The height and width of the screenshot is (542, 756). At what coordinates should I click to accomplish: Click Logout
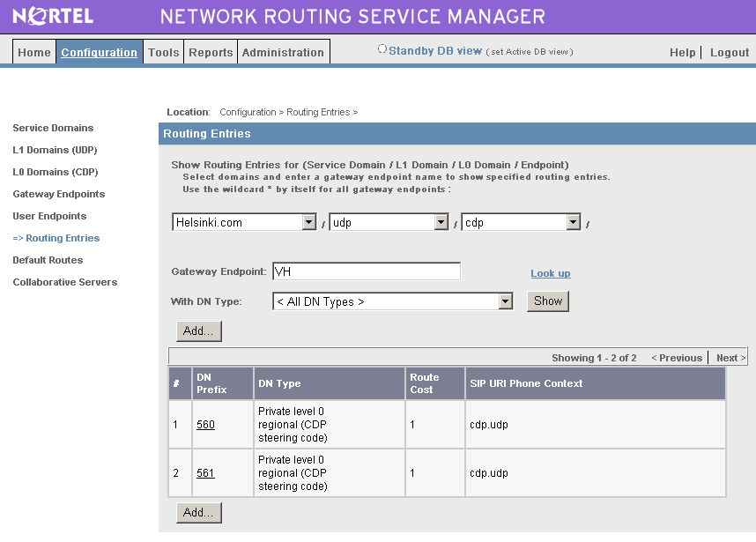(x=730, y=53)
